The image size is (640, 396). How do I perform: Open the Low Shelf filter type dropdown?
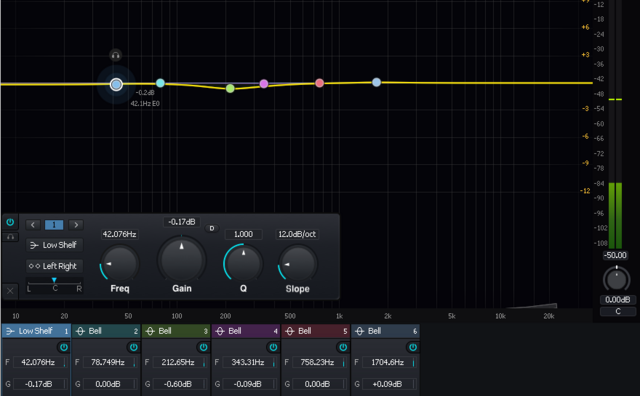(x=54, y=245)
